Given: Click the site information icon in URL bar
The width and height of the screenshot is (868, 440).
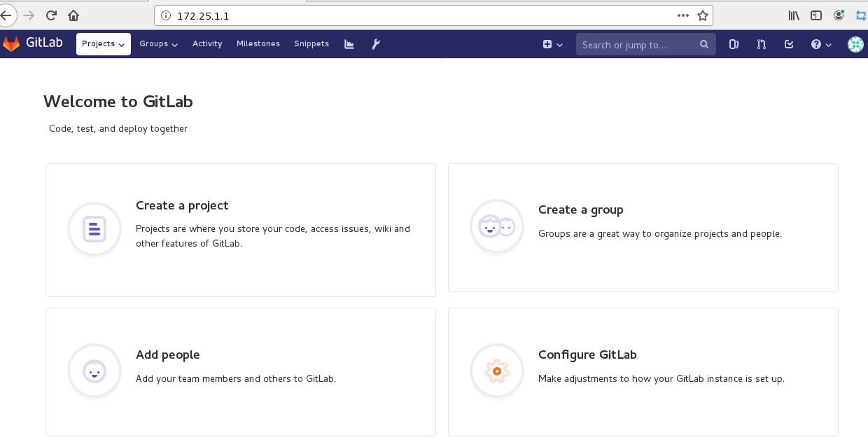Looking at the screenshot, I should [165, 15].
